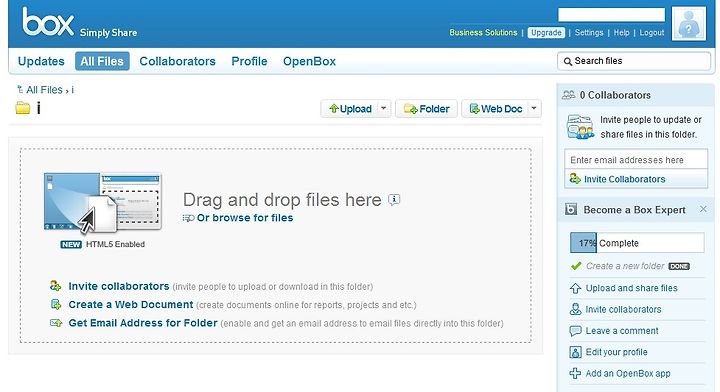720x392 pixels.
Task: Click the Folder button to create a folder
Action: [x=426, y=109]
